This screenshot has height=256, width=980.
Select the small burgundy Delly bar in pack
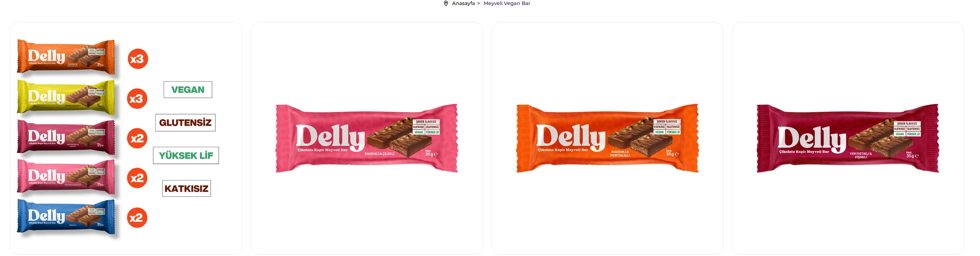(x=66, y=137)
